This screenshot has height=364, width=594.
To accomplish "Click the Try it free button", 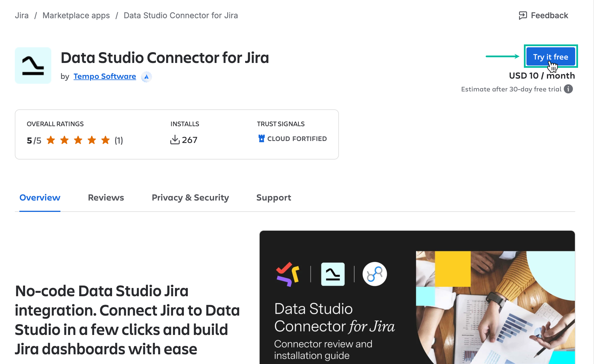I will [x=551, y=57].
